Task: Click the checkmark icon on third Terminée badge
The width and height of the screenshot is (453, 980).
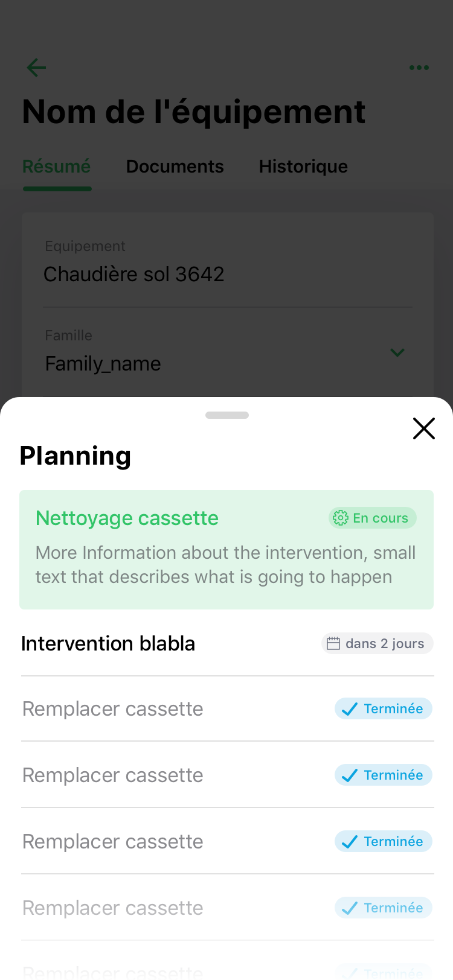Action: click(350, 842)
